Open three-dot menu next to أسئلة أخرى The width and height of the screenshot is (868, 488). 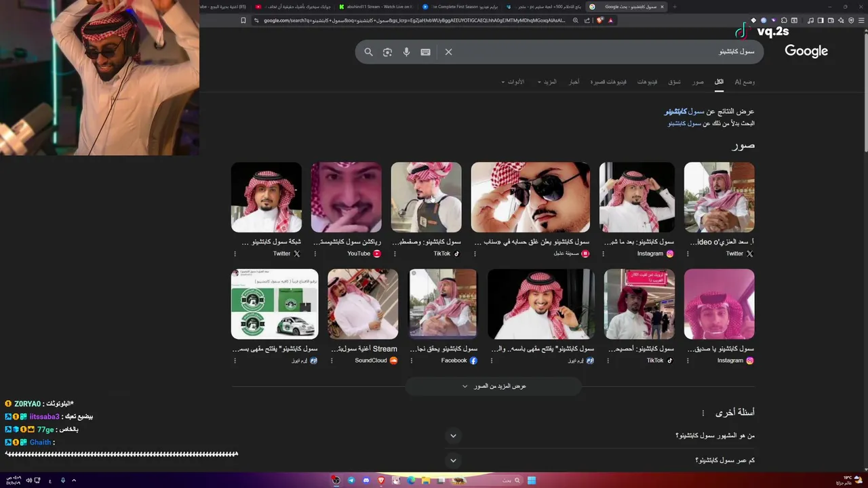pos(703,413)
